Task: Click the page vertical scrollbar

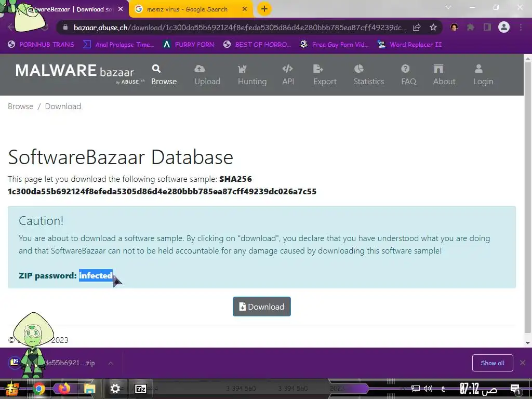Action: point(528,197)
